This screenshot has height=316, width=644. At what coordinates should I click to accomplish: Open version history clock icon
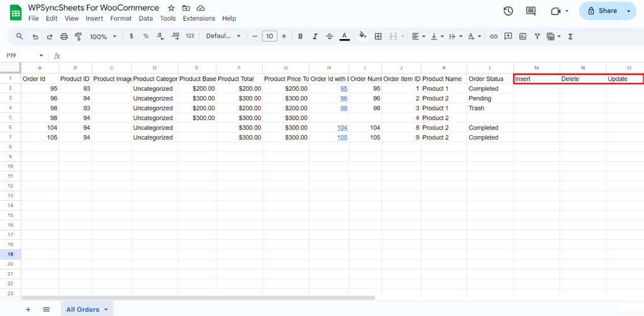click(508, 11)
